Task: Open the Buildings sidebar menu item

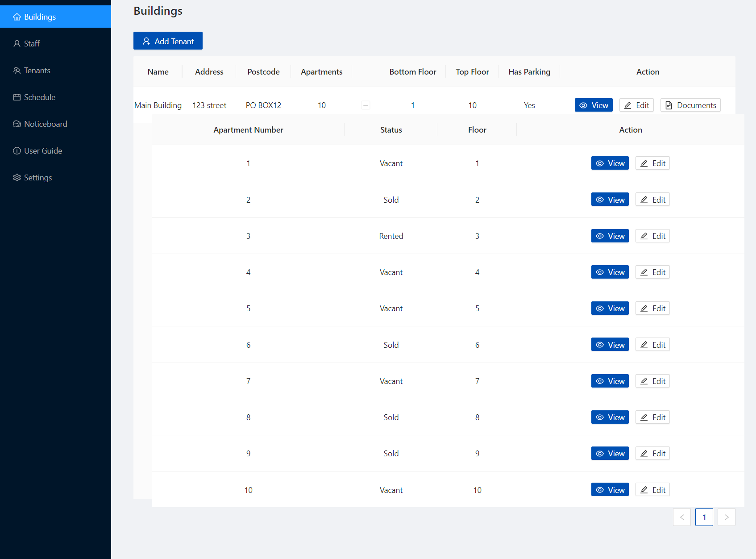Action: pos(55,17)
